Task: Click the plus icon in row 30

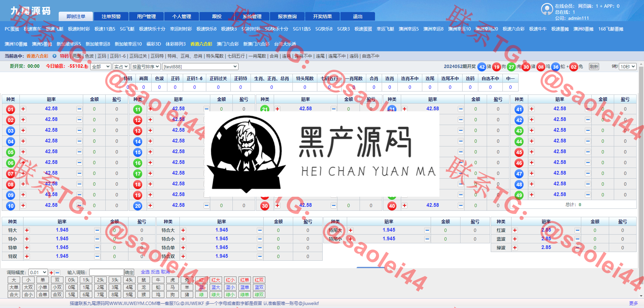Action: tap(277, 205)
